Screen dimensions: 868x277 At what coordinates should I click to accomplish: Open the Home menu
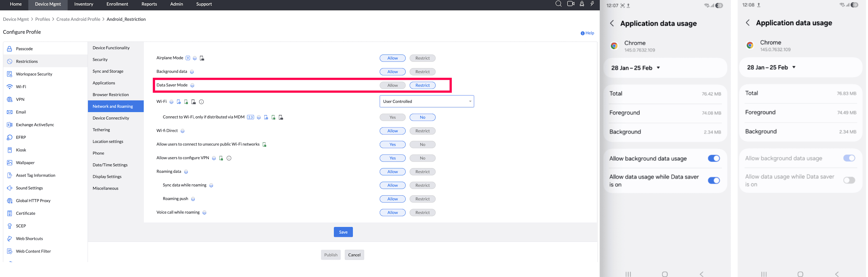[x=16, y=4]
